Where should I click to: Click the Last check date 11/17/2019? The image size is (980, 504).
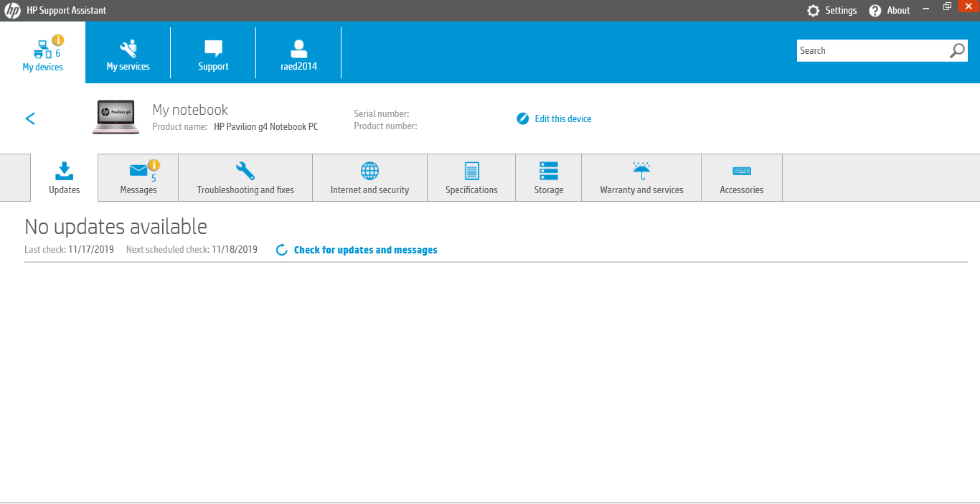[x=91, y=250]
